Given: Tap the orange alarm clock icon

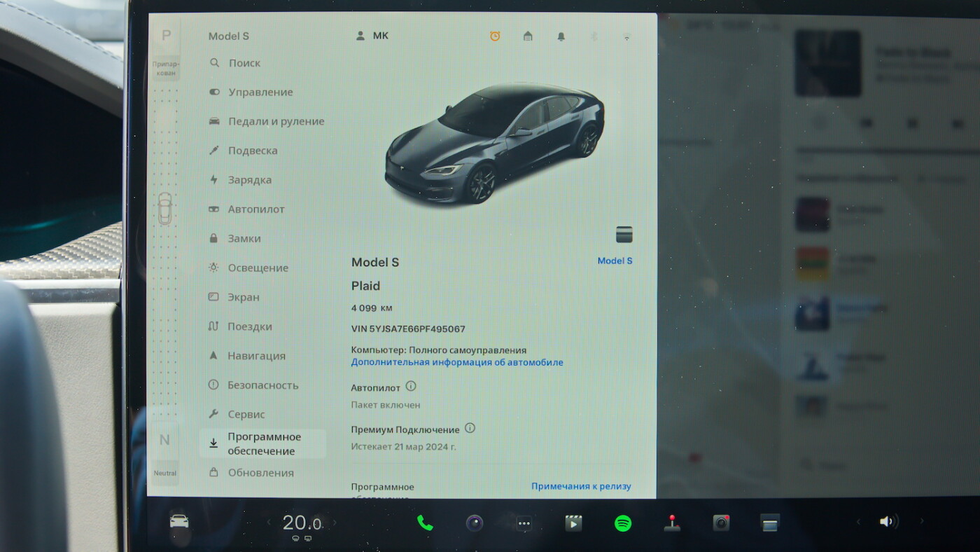Looking at the screenshot, I should click(x=495, y=36).
